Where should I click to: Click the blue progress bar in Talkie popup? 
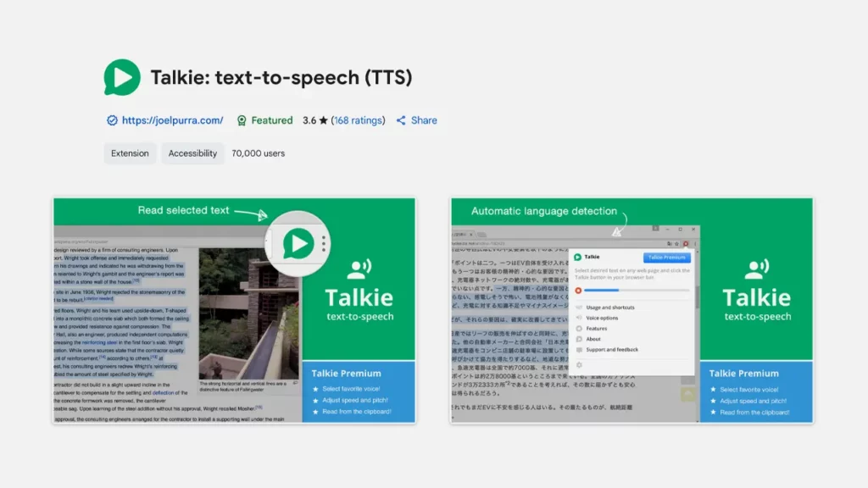(637, 291)
